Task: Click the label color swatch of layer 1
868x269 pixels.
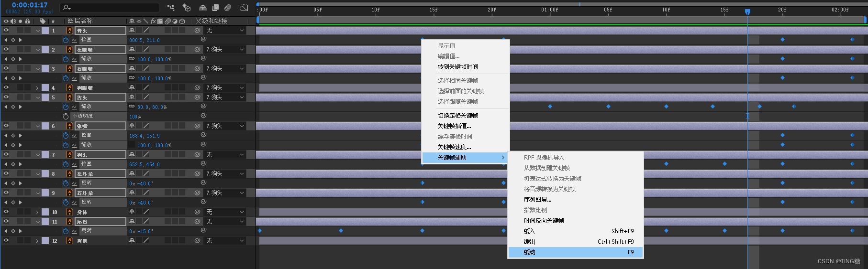Action: 45,31
